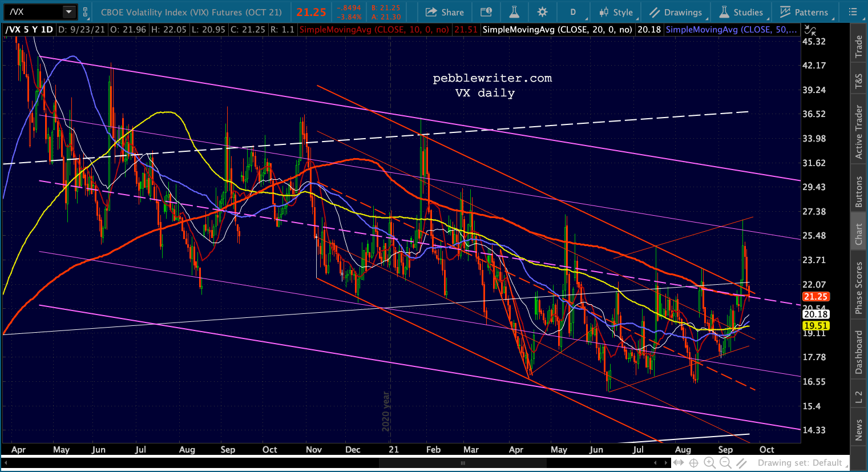This screenshot has height=472, width=868.
Task: Click the SimpleMovingAvg 50 study label
Action: tap(732, 30)
